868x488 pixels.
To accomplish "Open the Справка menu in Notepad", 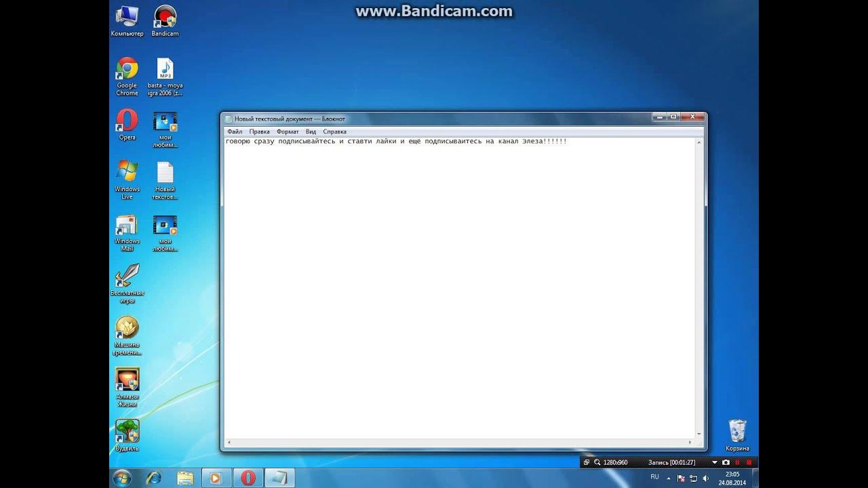I will pyautogui.click(x=334, y=131).
